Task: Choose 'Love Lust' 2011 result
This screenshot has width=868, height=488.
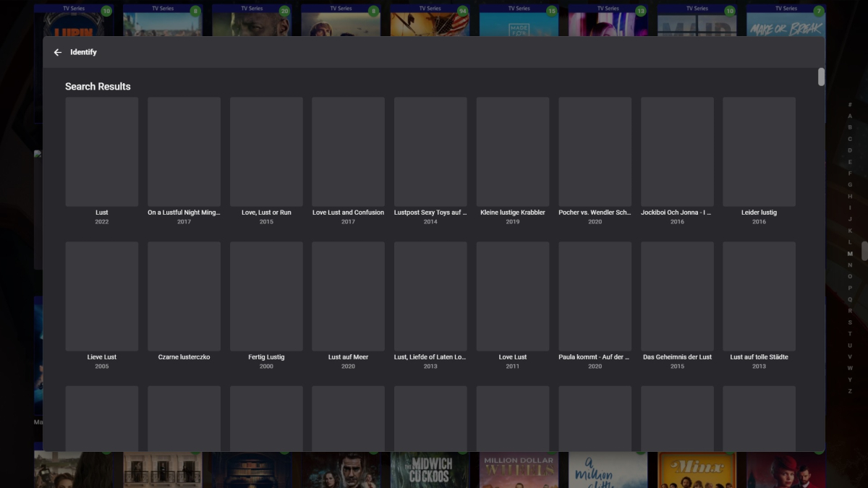Action: 512,296
